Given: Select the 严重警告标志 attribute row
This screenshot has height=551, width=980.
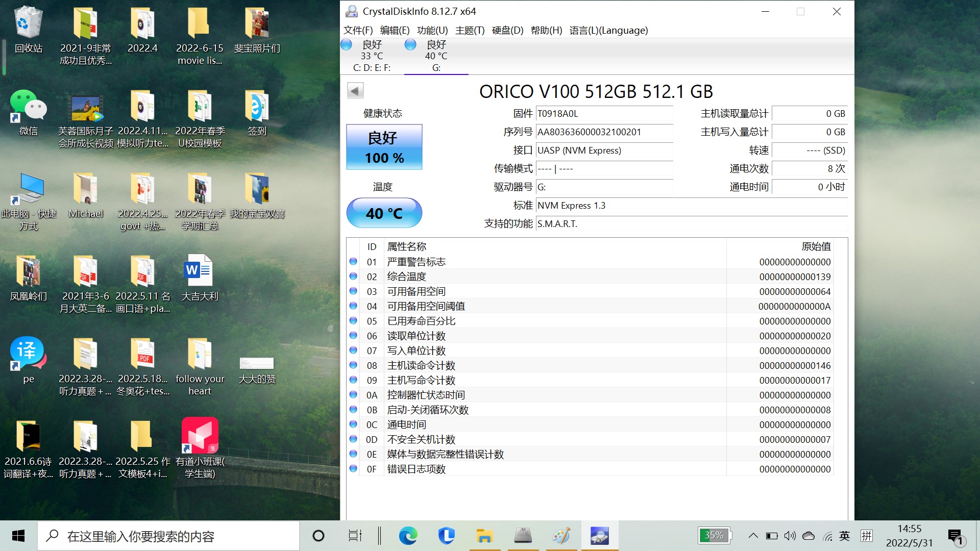Looking at the screenshot, I should point(590,262).
